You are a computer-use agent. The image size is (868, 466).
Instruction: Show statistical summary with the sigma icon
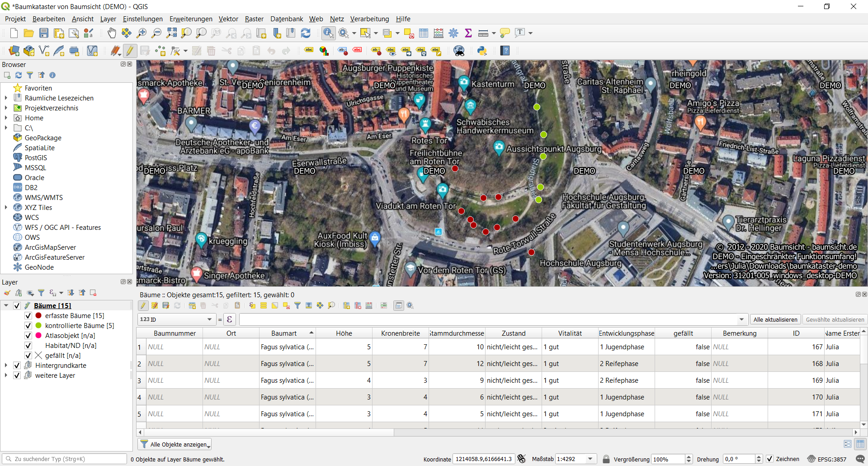coord(468,33)
